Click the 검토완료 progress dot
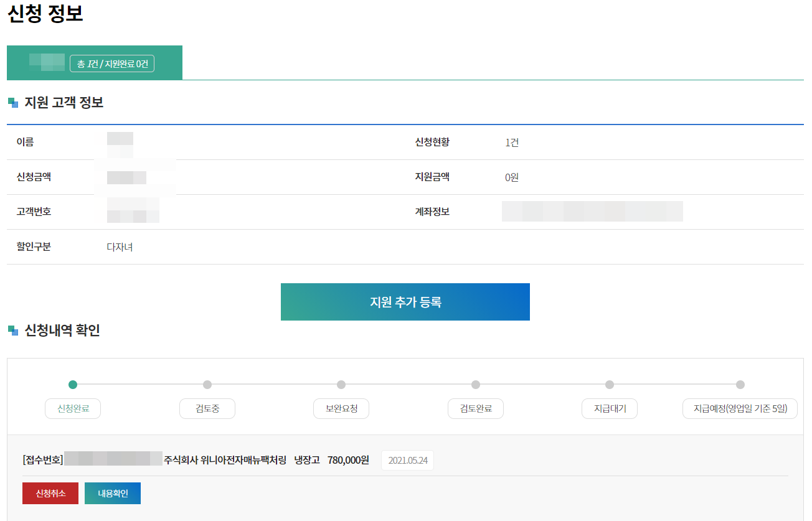The height and width of the screenshot is (521, 812). pos(475,385)
